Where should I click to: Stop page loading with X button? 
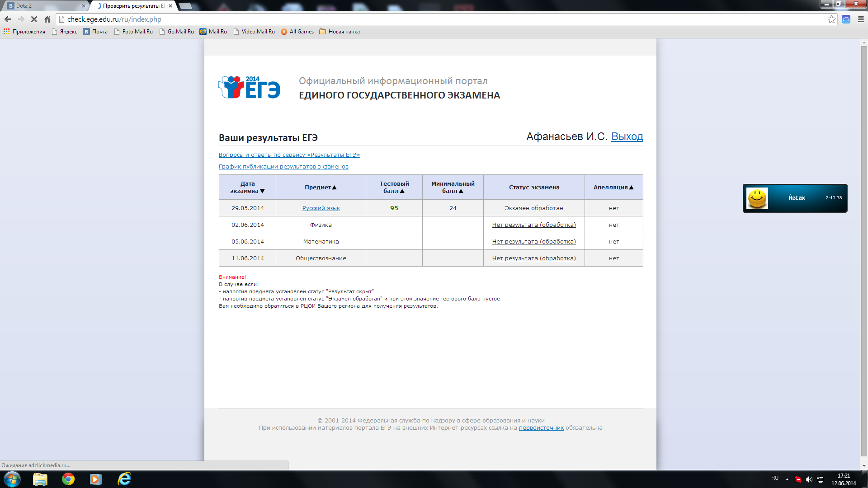pyautogui.click(x=34, y=19)
